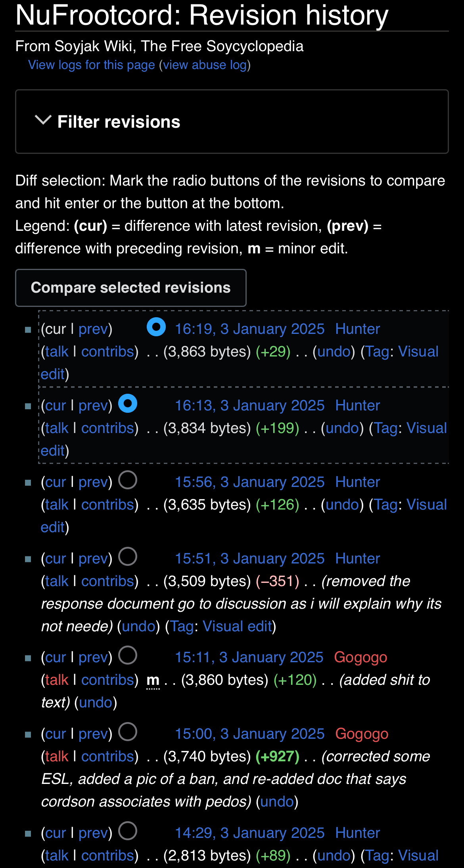Open View logs for this page link
Image resolution: width=464 pixels, height=868 pixels.
[92, 65]
